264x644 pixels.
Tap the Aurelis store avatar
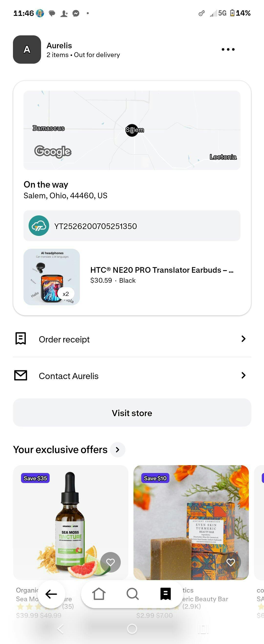(27, 50)
